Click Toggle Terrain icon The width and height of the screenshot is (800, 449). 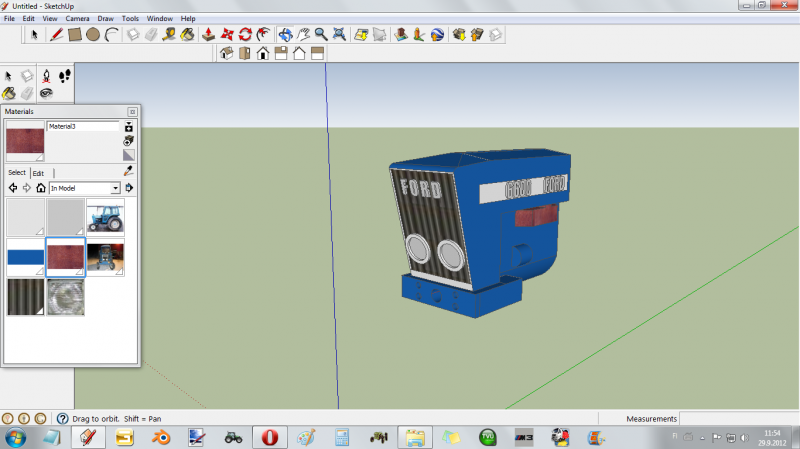pyautogui.click(x=379, y=35)
